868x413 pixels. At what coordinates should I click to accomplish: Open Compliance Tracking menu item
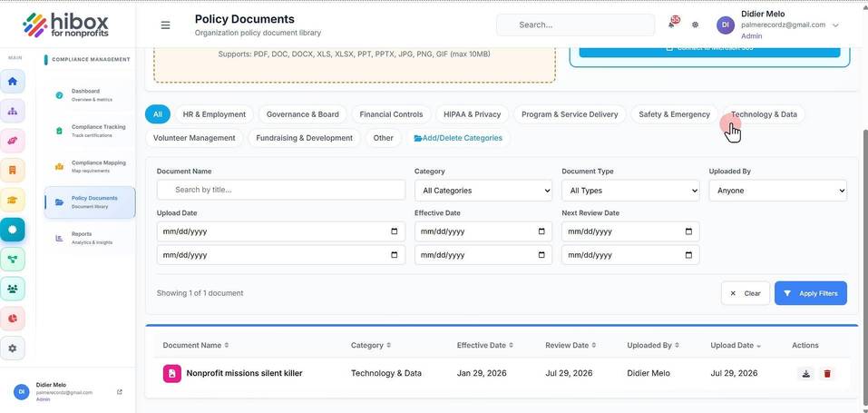pos(89,131)
